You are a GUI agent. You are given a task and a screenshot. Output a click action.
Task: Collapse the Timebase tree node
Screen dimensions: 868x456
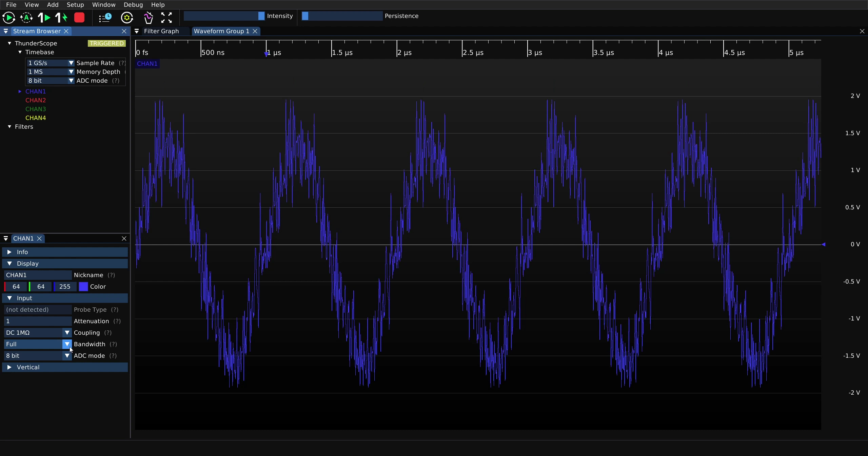20,52
